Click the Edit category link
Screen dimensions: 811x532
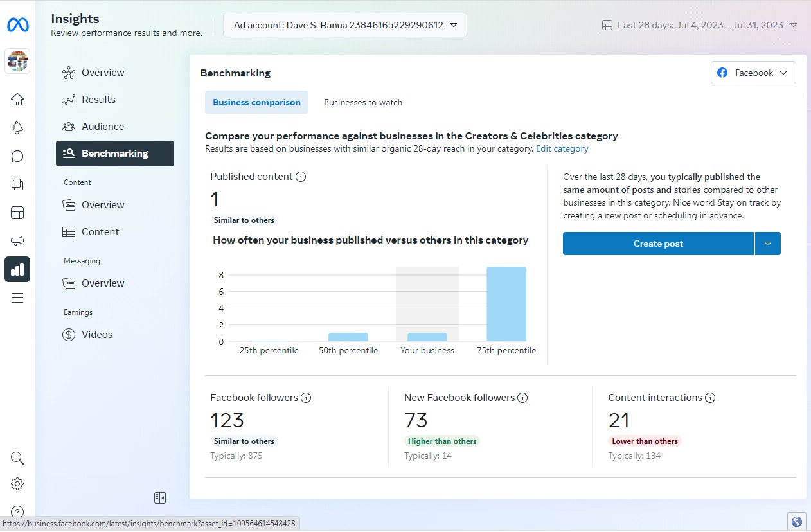562,148
